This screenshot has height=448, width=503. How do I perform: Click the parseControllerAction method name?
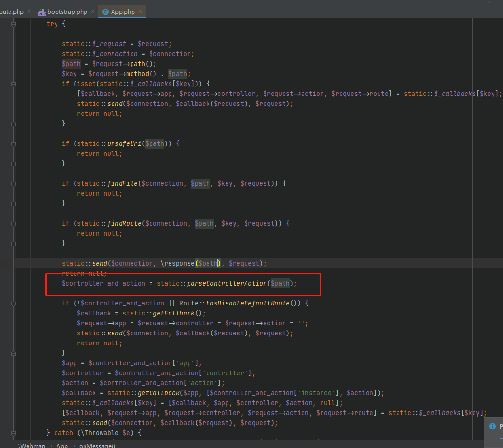[x=227, y=283]
